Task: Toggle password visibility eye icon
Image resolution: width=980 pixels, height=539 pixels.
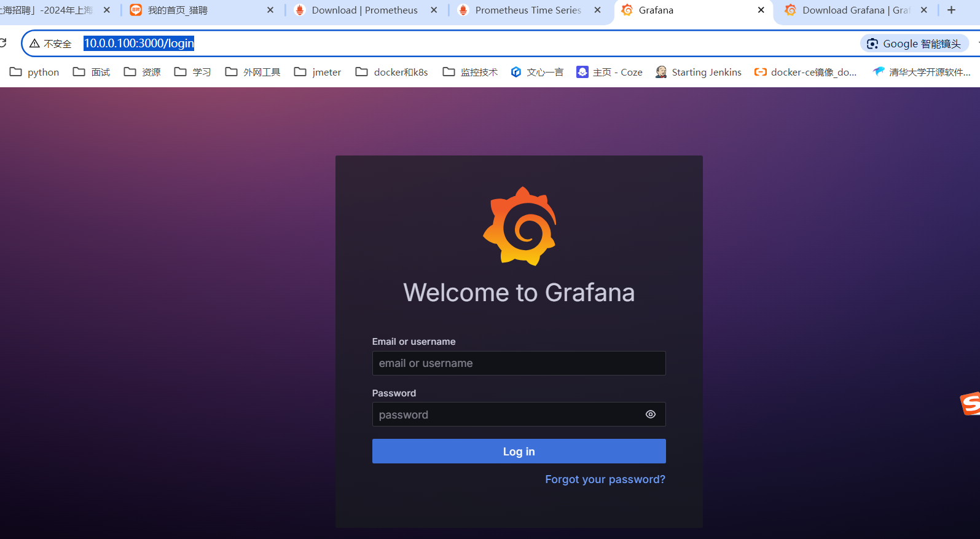Action: (650, 414)
